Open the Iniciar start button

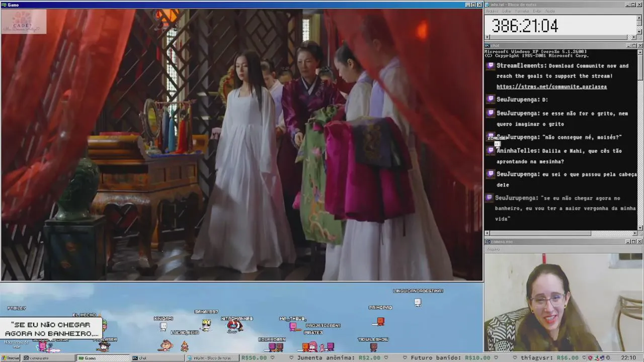(10, 358)
